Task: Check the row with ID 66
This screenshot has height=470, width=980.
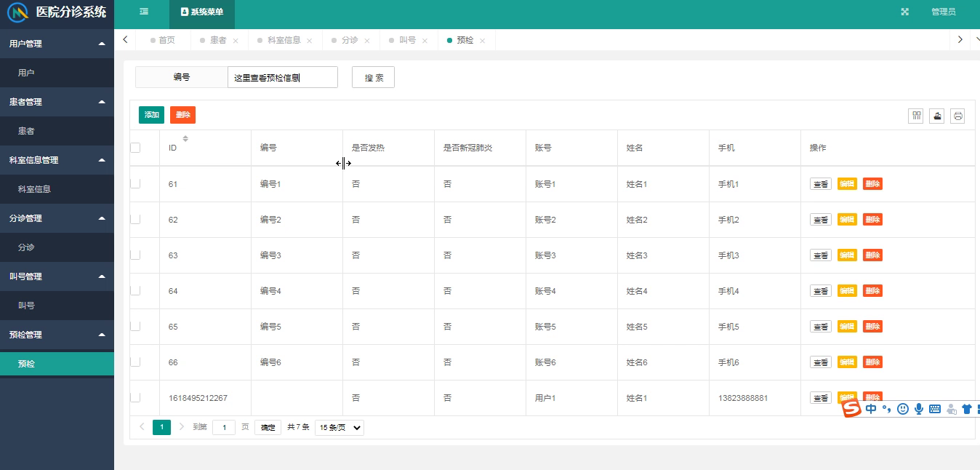Action: click(135, 362)
